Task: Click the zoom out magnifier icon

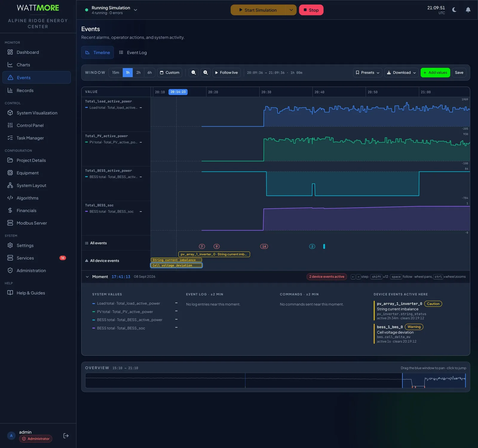Action: tap(194, 73)
